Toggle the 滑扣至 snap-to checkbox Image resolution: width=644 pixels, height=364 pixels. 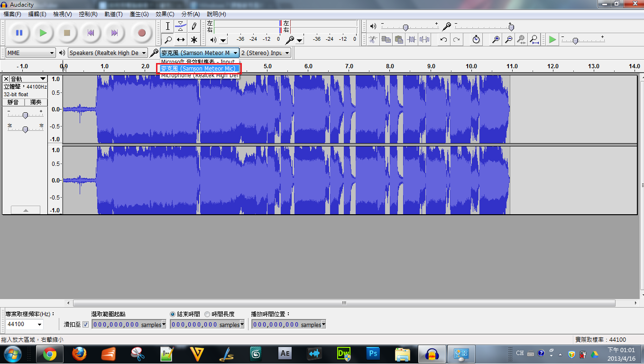click(x=85, y=325)
